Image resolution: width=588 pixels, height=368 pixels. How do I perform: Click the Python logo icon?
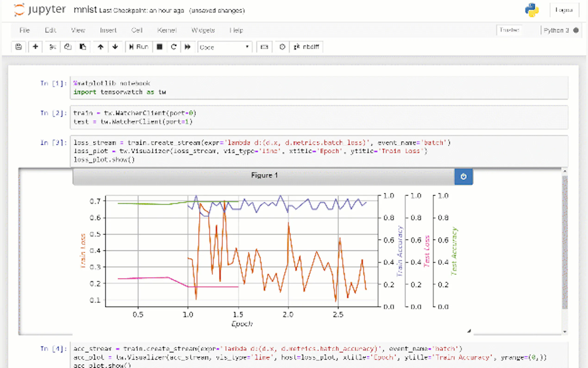[532, 10]
